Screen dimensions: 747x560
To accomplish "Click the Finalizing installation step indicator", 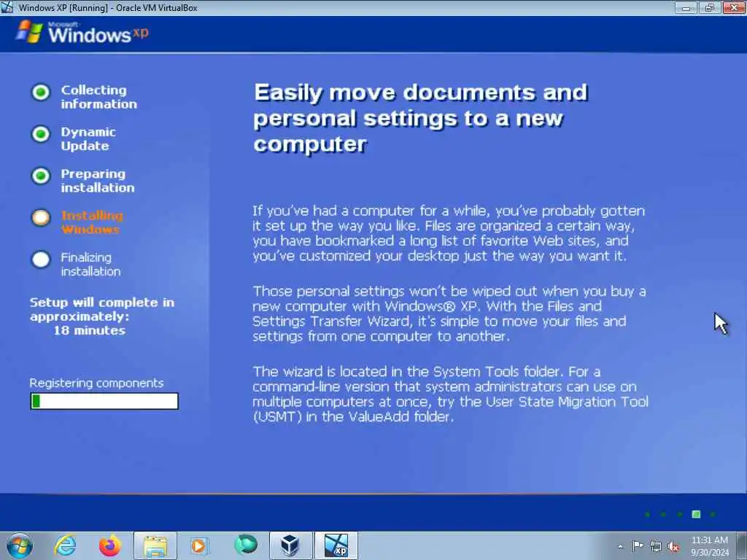I will click(41, 260).
